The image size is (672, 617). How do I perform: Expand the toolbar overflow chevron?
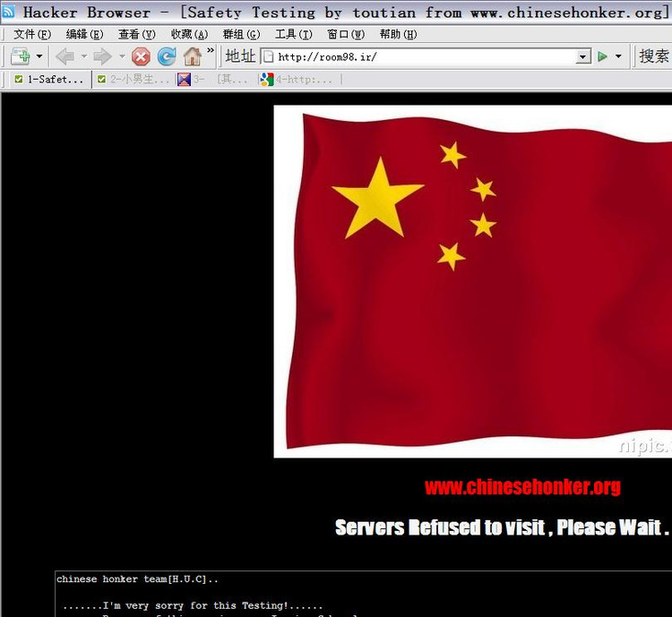(211, 51)
